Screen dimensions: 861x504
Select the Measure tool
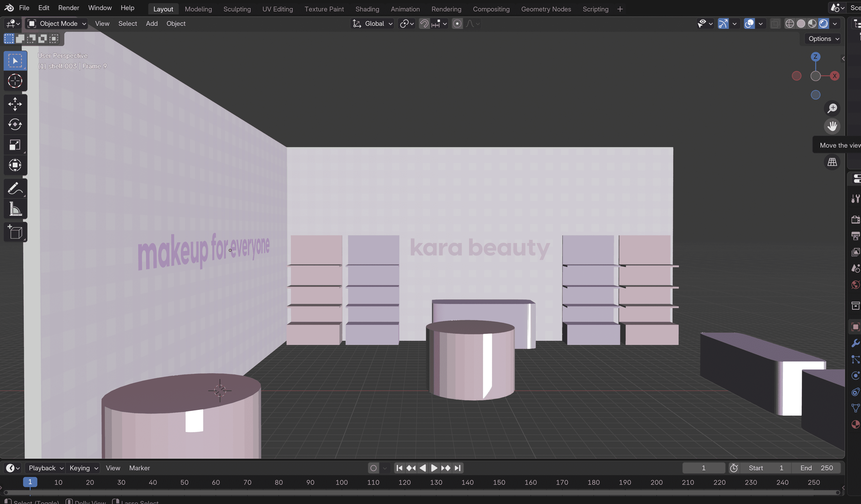click(15, 209)
